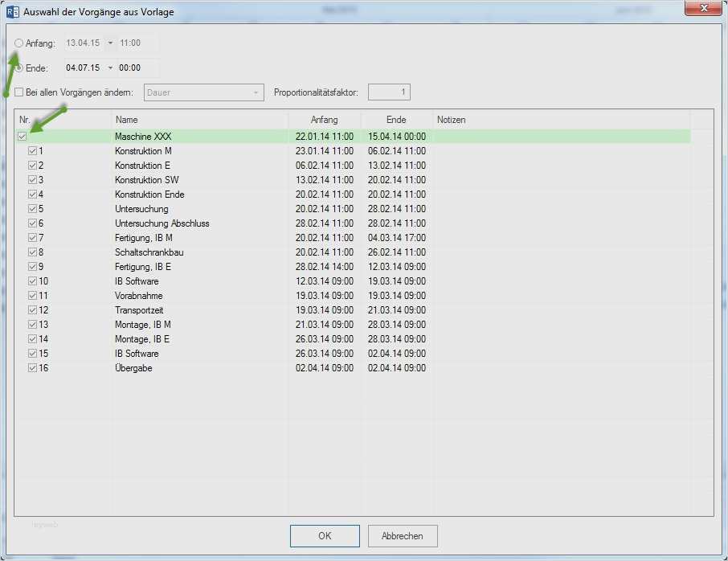Viewport: 728px width, 561px height.
Task: Enable 'Bei allen Vorgängen ändern' checkbox
Action: pos(18,92)
